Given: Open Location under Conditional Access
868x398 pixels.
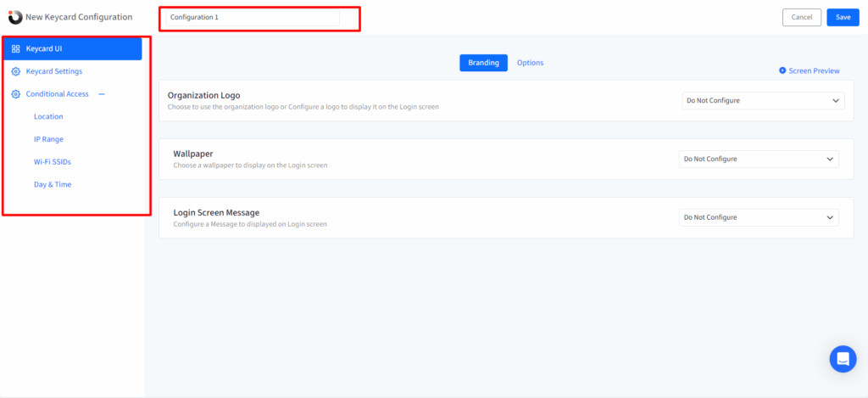Looking at the screenshot, I should (x=48, y=116).
